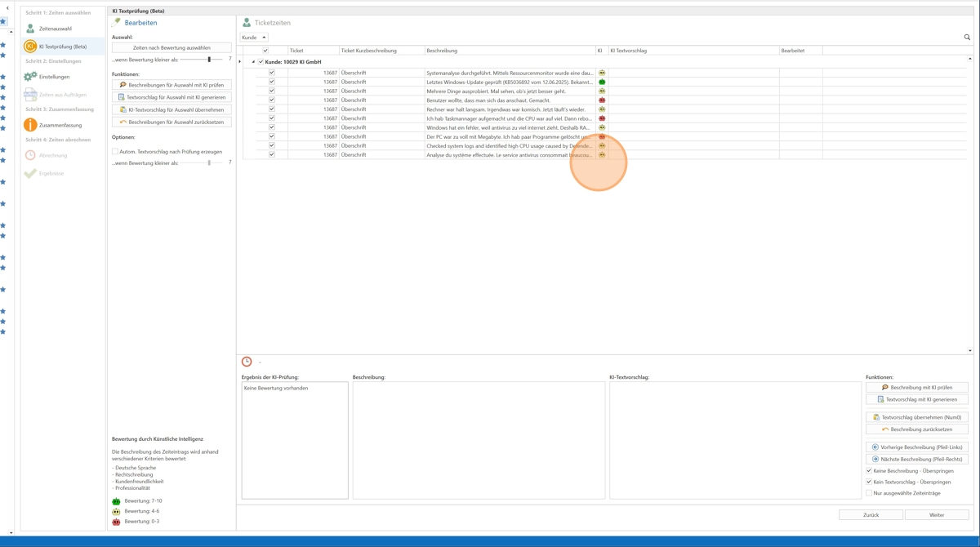Click the KI-Textvorschlag text area
The height and width of the screenshot is (547, 980).
point(734,440)
